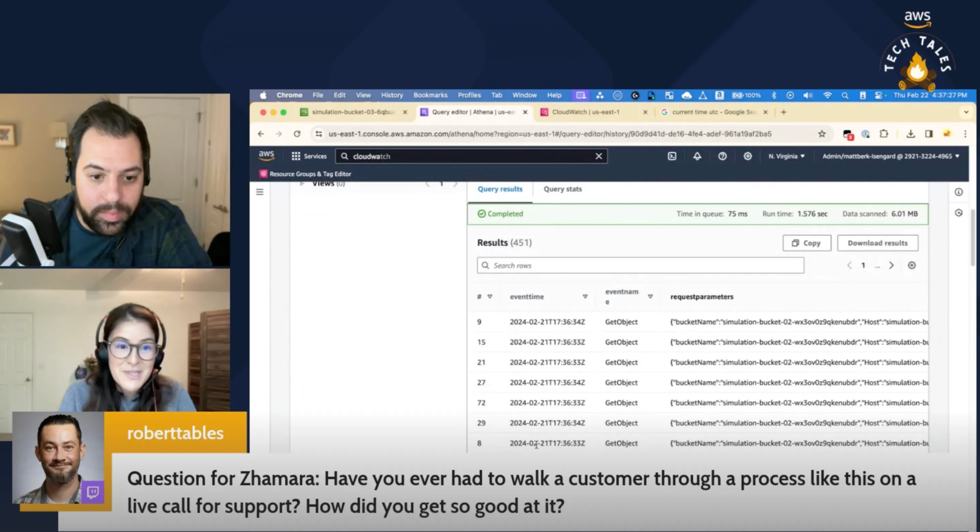Open AWS CloudShell from the navigation bar
The height and width of the screenshot is (532, 980).
(672, 156)
